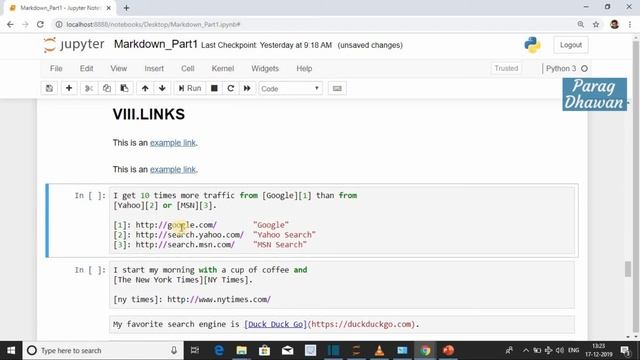Bookmark this page with star icon
640x360 pixels.
click(x=596, y=24)
